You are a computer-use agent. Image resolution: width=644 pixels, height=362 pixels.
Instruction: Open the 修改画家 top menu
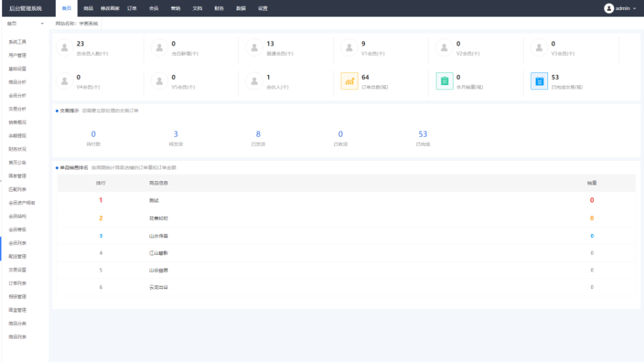[110, 8]
